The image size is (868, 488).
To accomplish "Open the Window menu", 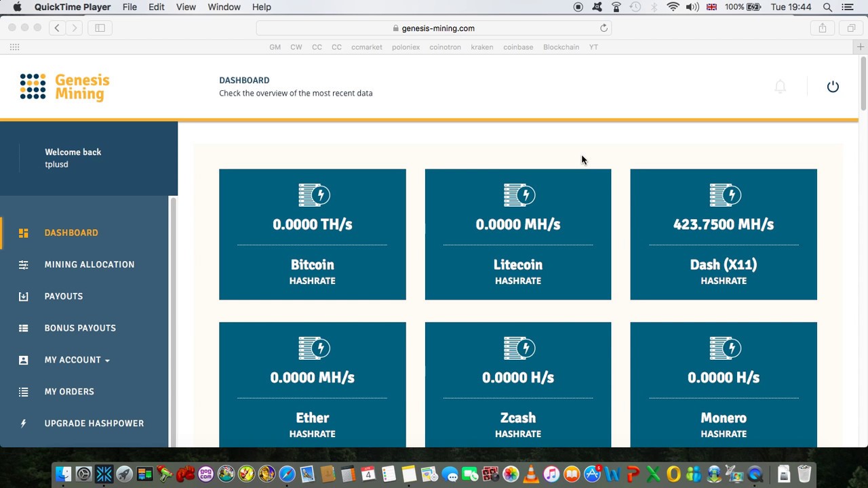I will coord(224,7).
